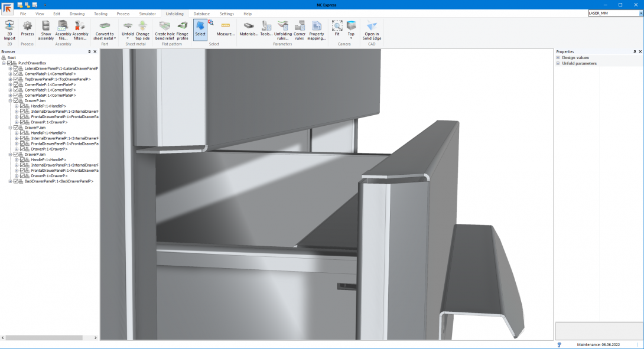The width and height of the screenshot is (644, 349).
Task: Uncheck the PunchDrawerBox checkbox
Action: (x=10, y=63)
